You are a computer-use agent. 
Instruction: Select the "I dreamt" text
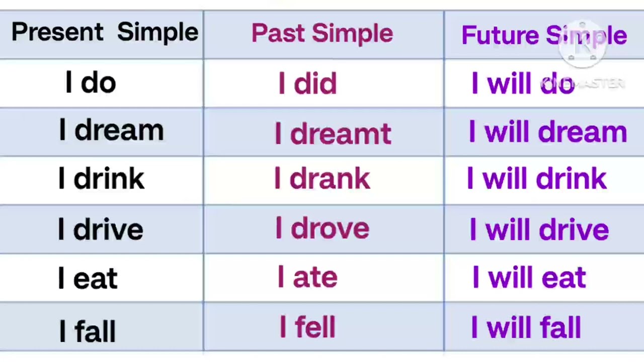[x=333, y=134]
